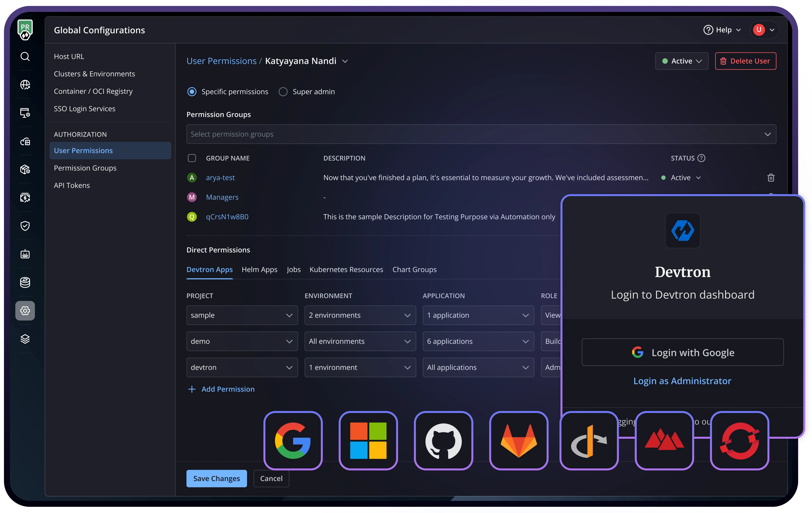812x513 pixels.
Task: Click the GitHub logo tile
Action: (x=443, y=440)
